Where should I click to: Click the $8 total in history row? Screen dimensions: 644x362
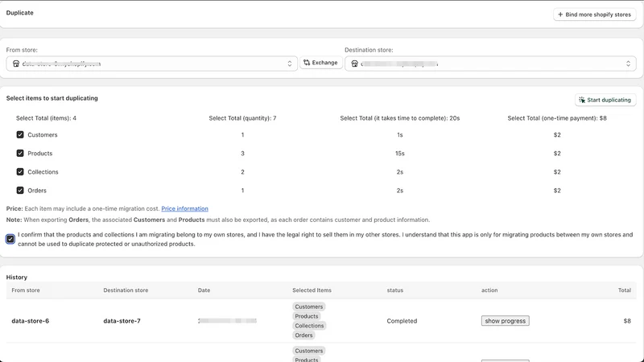click(627, 321)
